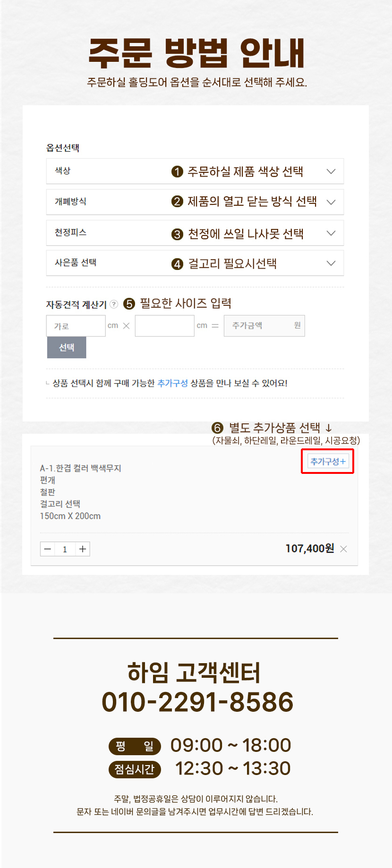Click the height input field after the × sign
The height and width of the screenshot is (868, 392).
164,326
